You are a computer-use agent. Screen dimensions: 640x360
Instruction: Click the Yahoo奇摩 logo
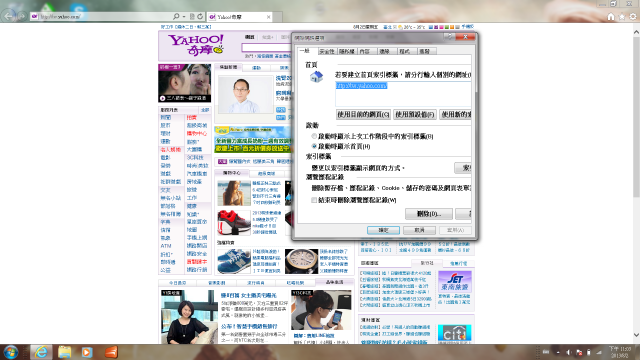tap(196, 45)
